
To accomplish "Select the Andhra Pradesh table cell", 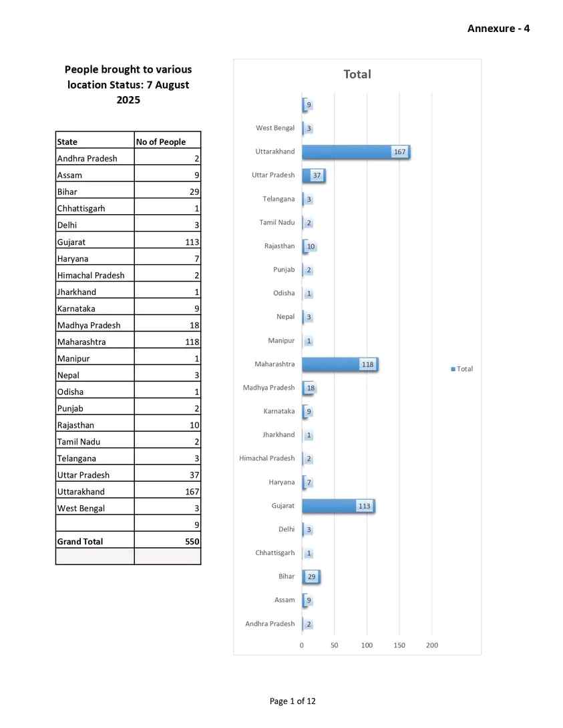I will pyautogui.click(x=94, y=158).
